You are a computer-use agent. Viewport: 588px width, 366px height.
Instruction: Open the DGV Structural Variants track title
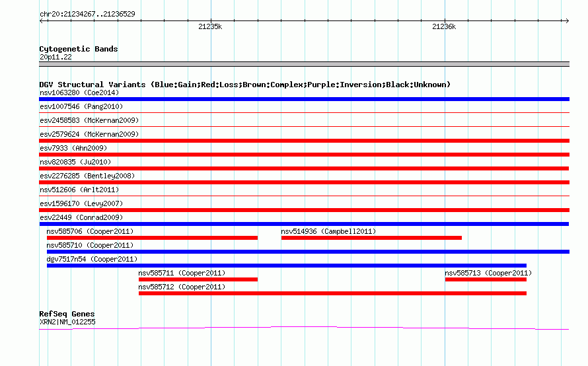pos(245,85)
